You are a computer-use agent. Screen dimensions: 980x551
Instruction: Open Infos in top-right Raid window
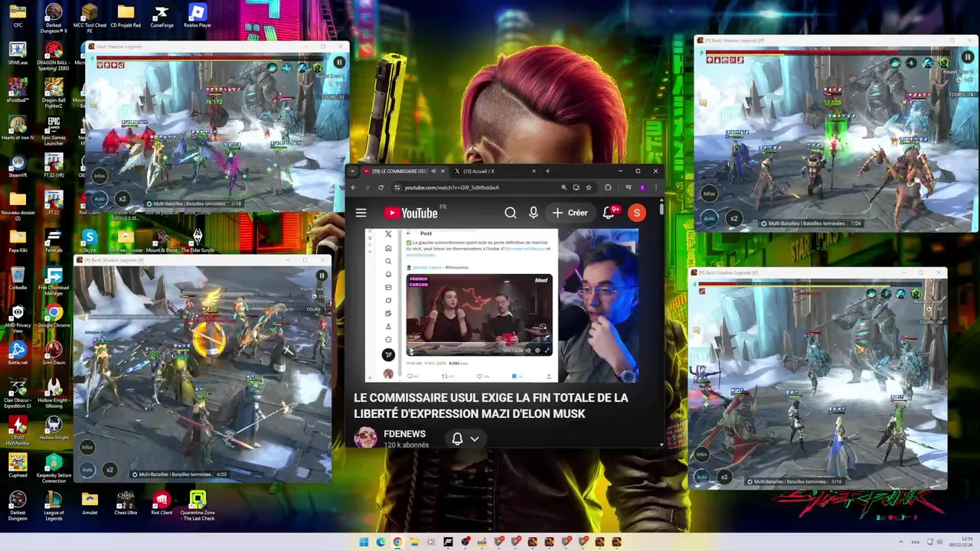(709, 194)
